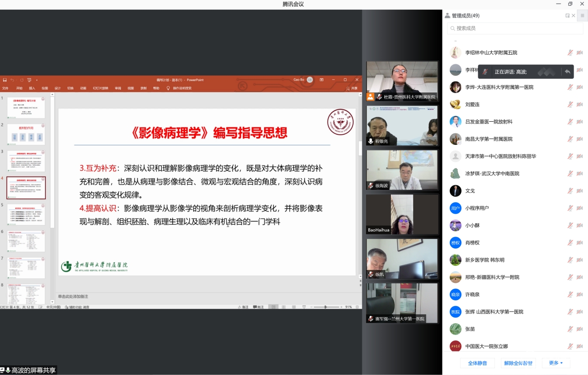Click the 全体静音 button
This screenshot has height=375, width=588.
pos(477,363)
